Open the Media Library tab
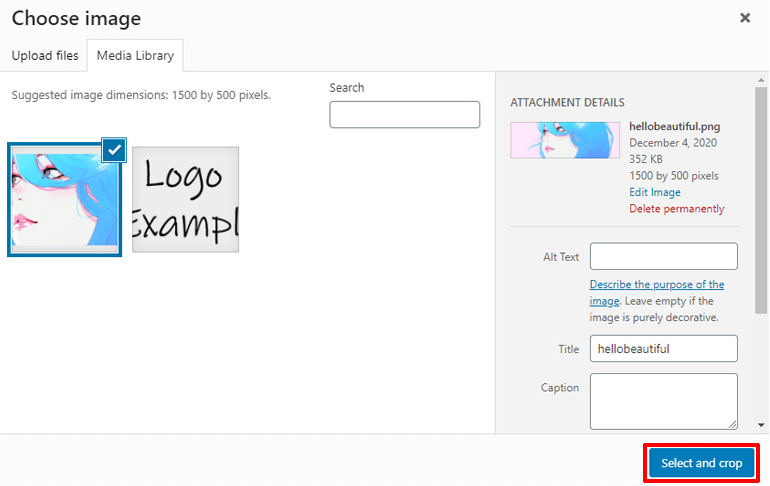The image size is (770, 486). [x=135, y=55]
